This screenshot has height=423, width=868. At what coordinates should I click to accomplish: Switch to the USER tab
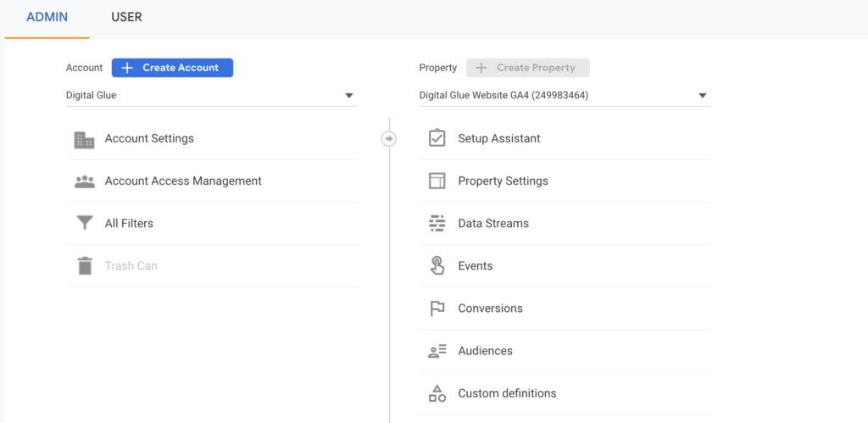(126, 17)
